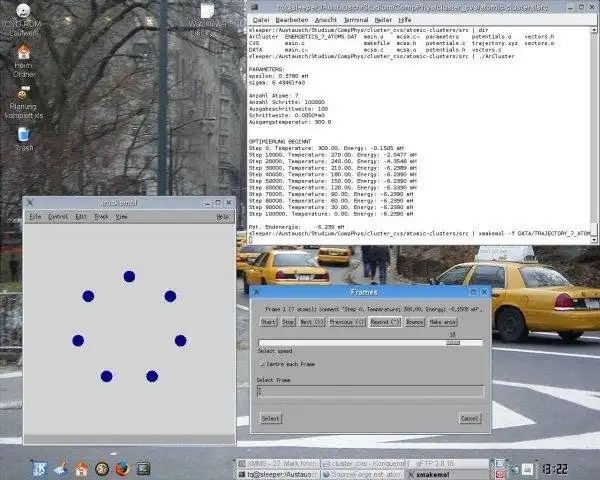Open Heim Ordner desktop icon
The height and width of the screenshot is (480, 600).
[24, 60]
